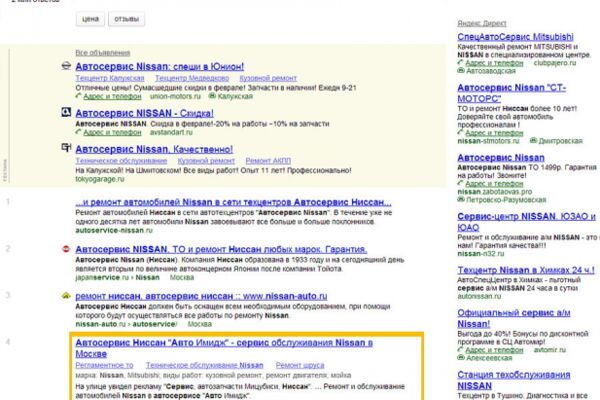Viewport: 600px width, 400px height.
Task: Open sidebar ad 'Сервис-центр NISSAN. ЮЗАО и ЮАО'
Action: coord(527,222)
